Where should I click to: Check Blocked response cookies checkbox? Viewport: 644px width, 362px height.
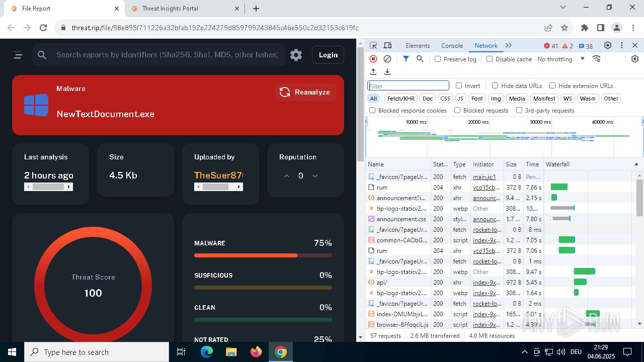(372, 110)
